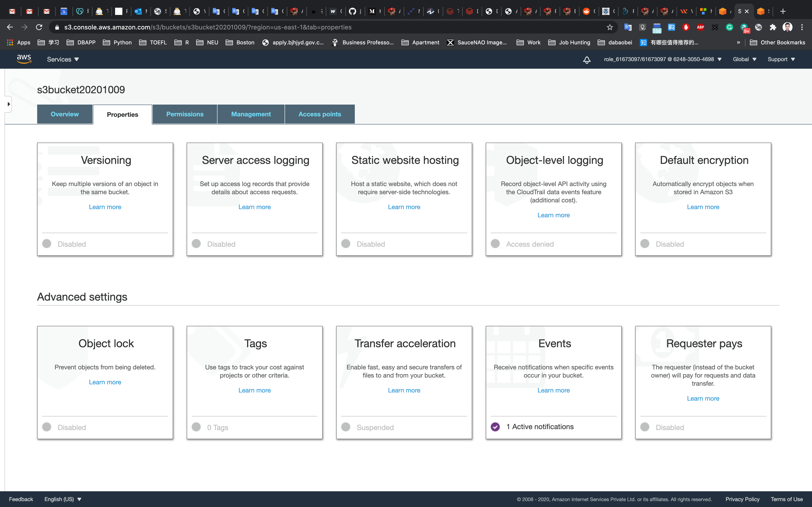Click the browser address bar URL
The width and height of the screenshot is (812, 507).
click(208, 27)
